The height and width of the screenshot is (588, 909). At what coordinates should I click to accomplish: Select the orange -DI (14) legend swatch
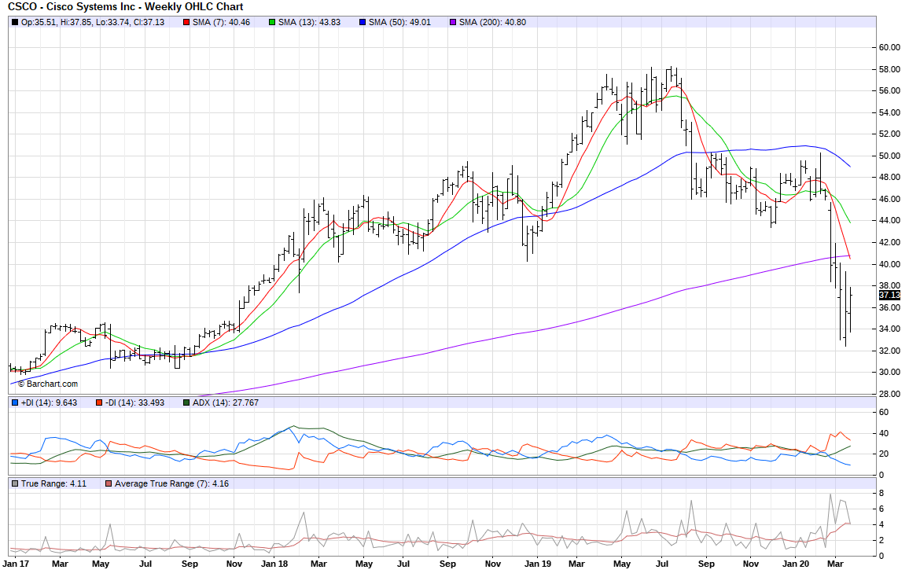click(100, 402)
